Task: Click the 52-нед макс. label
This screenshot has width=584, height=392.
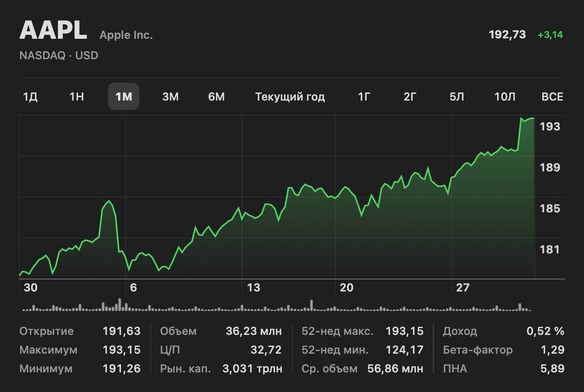Action: point(338,331)
